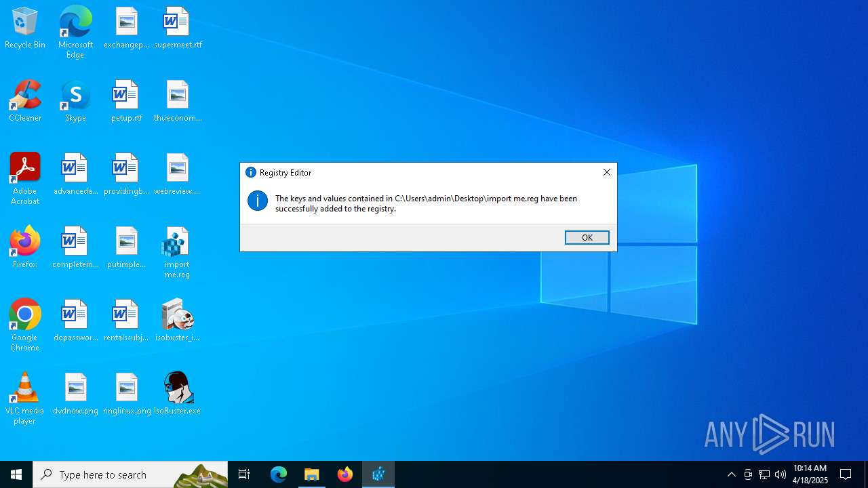Open the Action Center notifications icon
This screenshot has height=488, width=868.
pyautogui.click(x=846, y=474)
